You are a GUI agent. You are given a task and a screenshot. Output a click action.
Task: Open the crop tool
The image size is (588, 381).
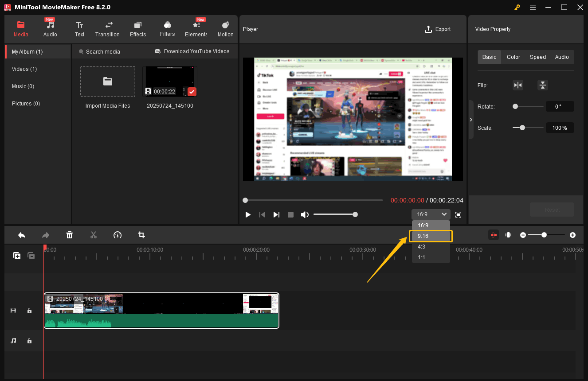pos(141,235)
